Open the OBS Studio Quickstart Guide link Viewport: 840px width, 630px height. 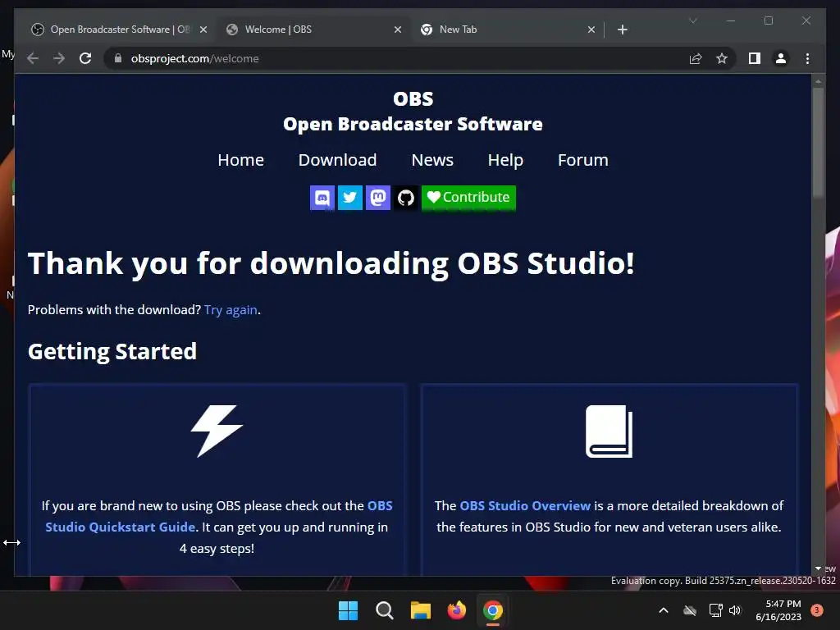click(218, 517)
